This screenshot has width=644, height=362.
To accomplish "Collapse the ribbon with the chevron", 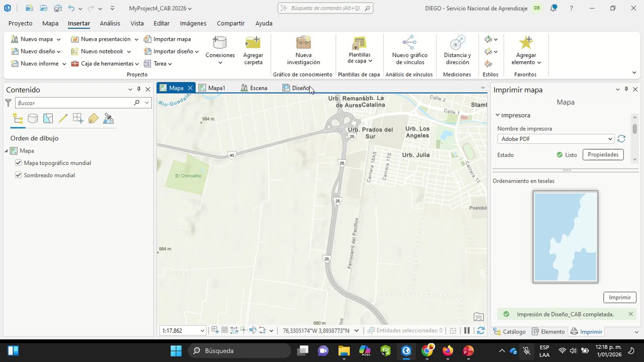I will coord(634,73).
